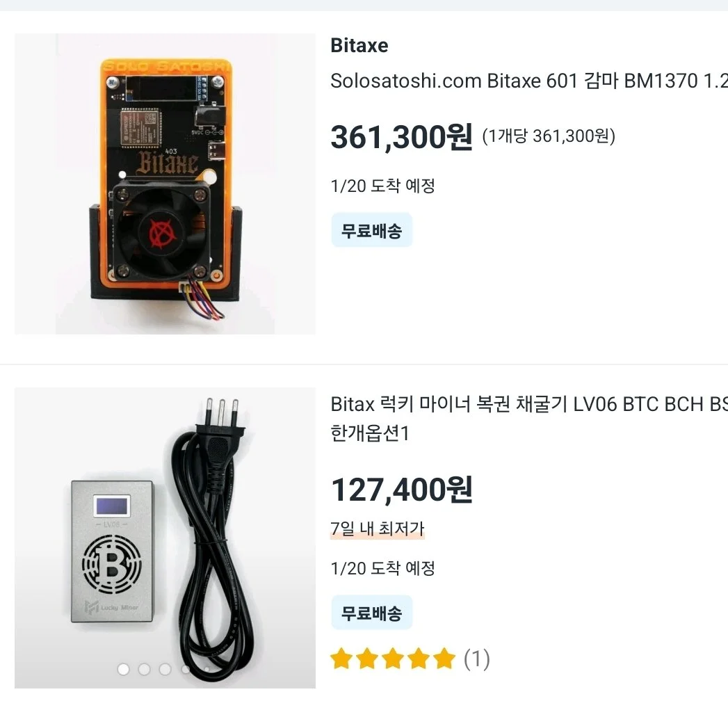Screen dimensions: 728x701
Task: Click the 한개옵션1 option text
Action: (370, 433)
